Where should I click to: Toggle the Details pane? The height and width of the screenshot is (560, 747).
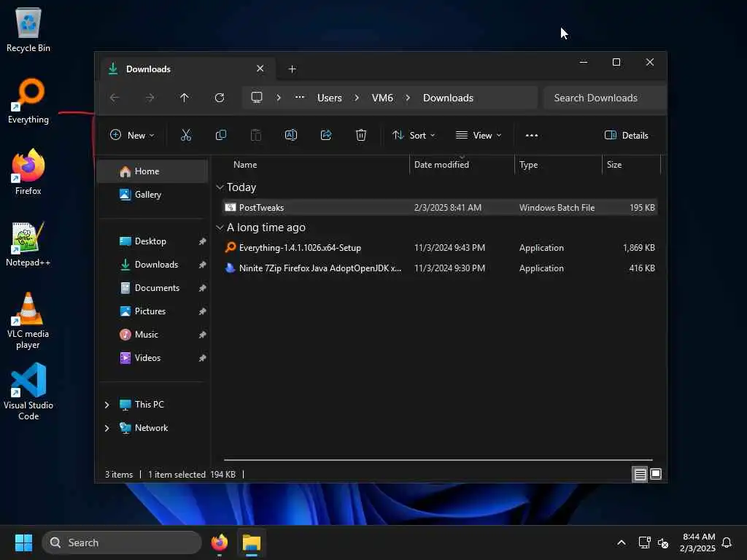click(627, 135)
